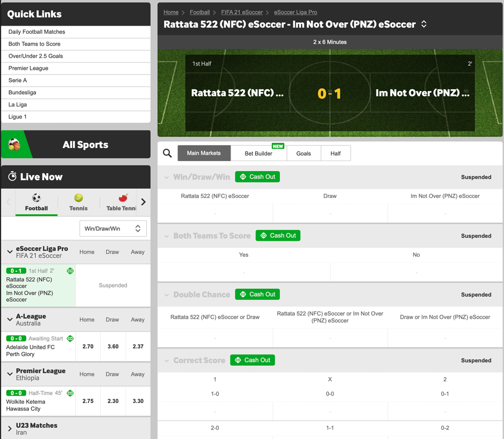Click Wolkite Ketema match cash out icon
Image resolution: width=504 pixels, height=439 pixels.
70,393
